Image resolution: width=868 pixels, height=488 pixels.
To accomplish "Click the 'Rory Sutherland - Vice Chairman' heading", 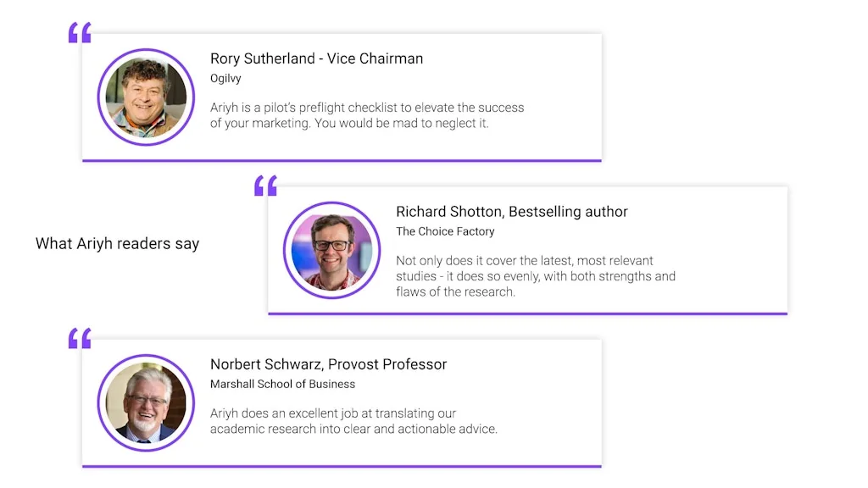I will point(316,58).
